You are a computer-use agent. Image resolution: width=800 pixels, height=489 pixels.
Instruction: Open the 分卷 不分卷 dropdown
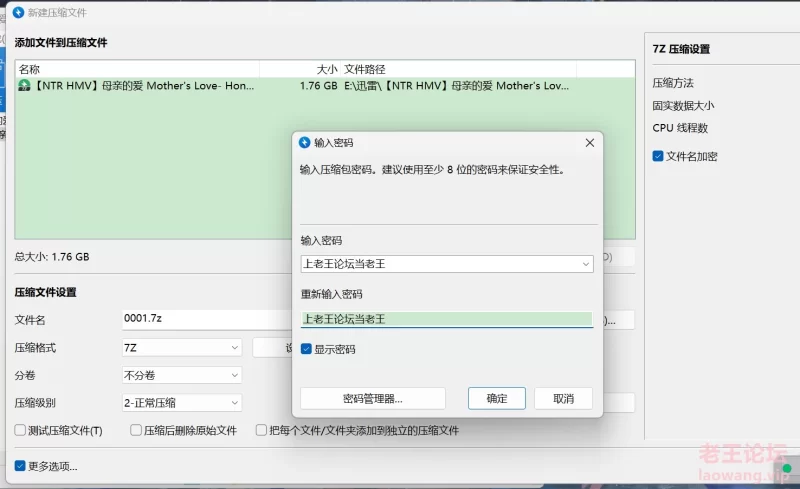pos(182,375)
